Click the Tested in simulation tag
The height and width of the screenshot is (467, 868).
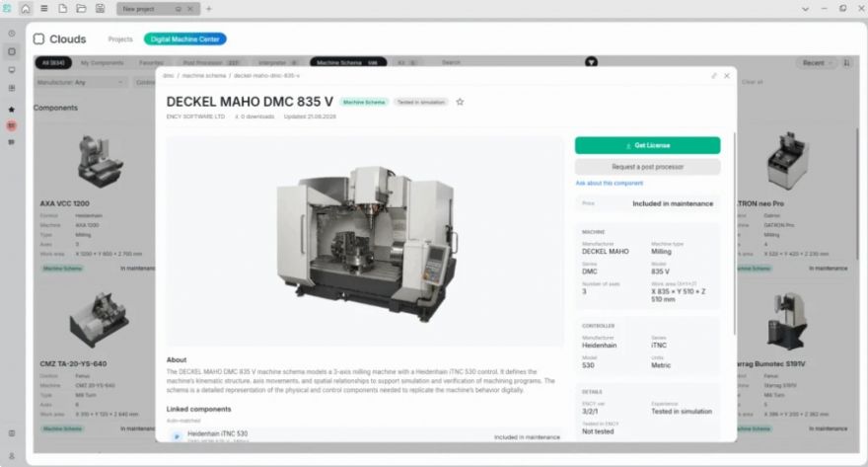click(421, 102)
